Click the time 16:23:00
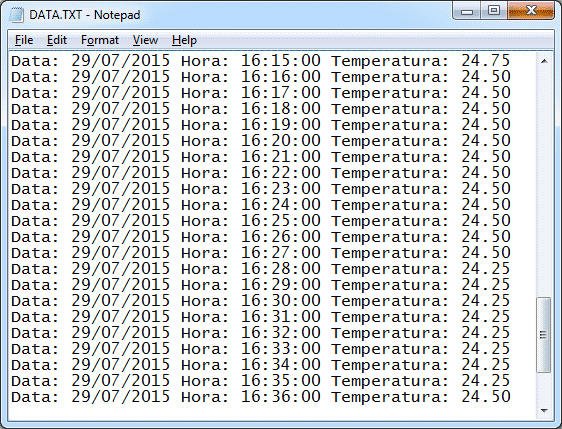The height and width of the screenshot is (429, 562). 281,189
